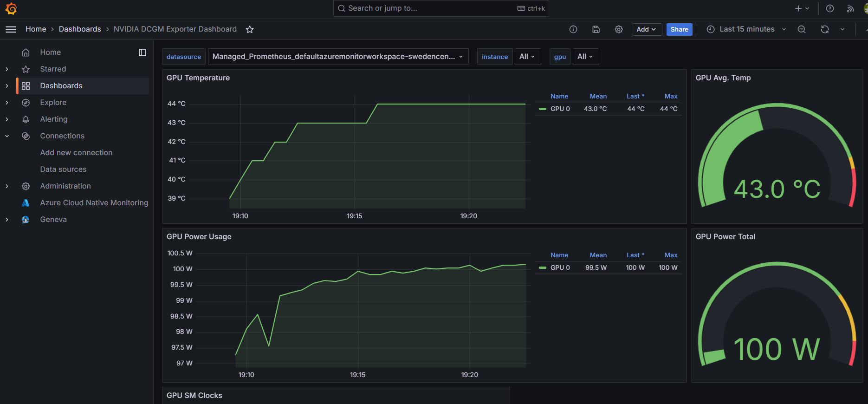Open Data sources in the sidebar
Viewport: 868px width, 404px height.
click(63, 169)
